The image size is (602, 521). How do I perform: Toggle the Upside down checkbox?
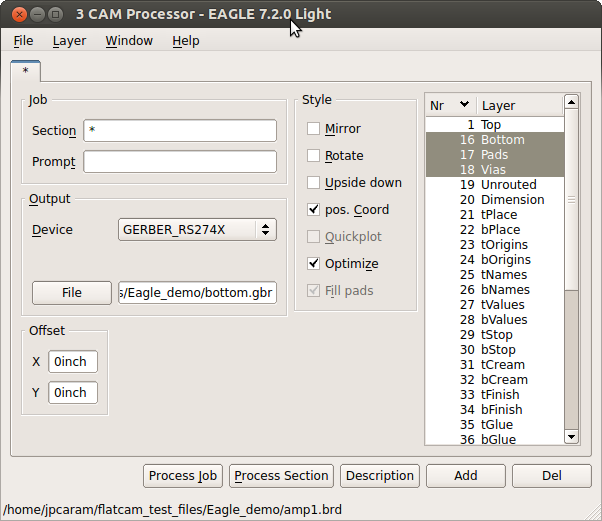(x=314, y=183)
